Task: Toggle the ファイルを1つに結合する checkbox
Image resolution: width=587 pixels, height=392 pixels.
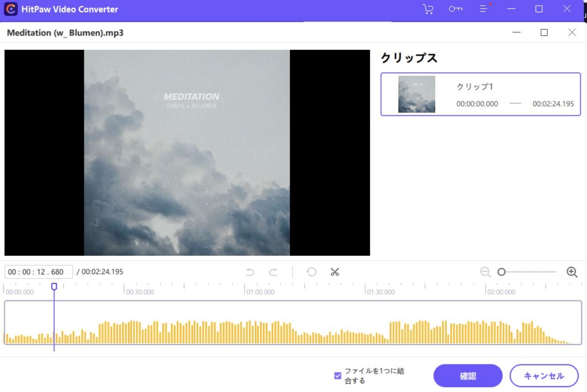Action: pyautogui.click(x=338, y=376)
